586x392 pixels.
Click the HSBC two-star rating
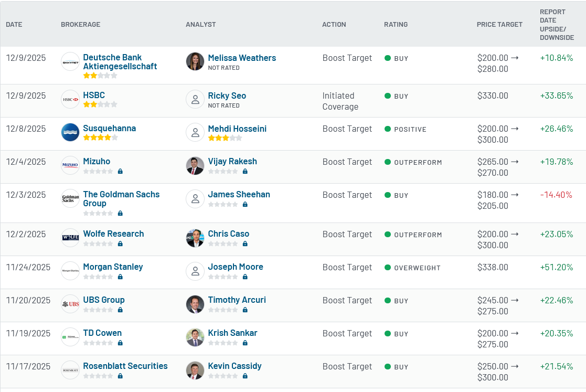(100, 104)
